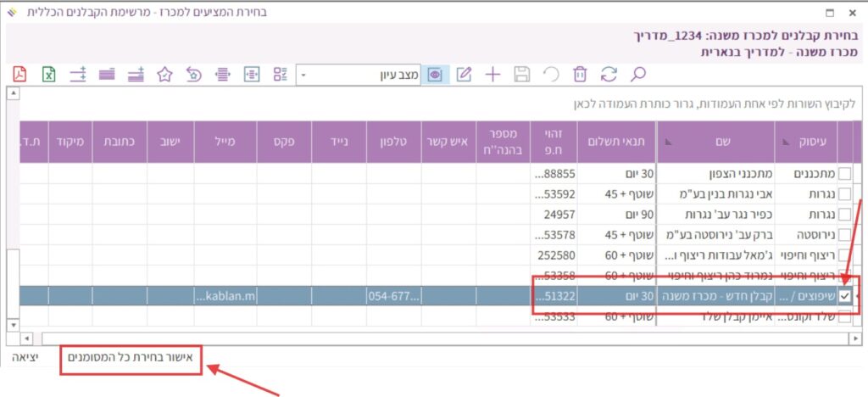The image size is (868, 397).
Task: Click the trash delete icon
Action: point(579,74)
